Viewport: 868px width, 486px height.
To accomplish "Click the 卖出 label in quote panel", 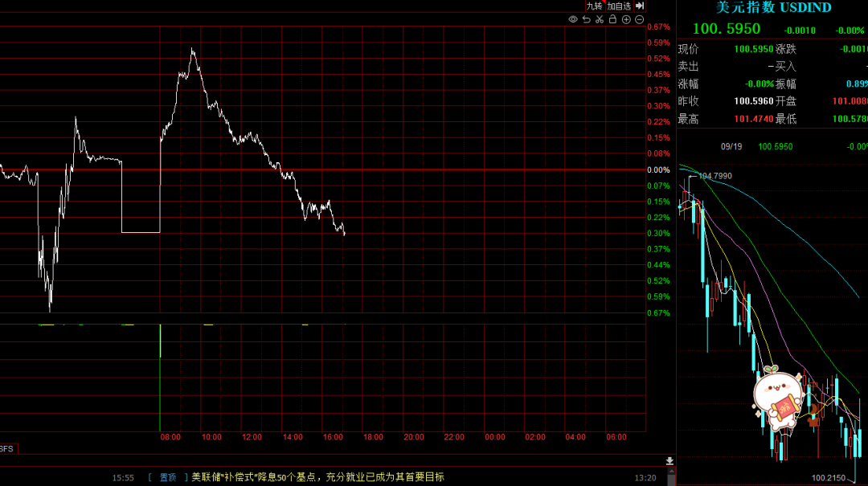I will tap(688, 67).
